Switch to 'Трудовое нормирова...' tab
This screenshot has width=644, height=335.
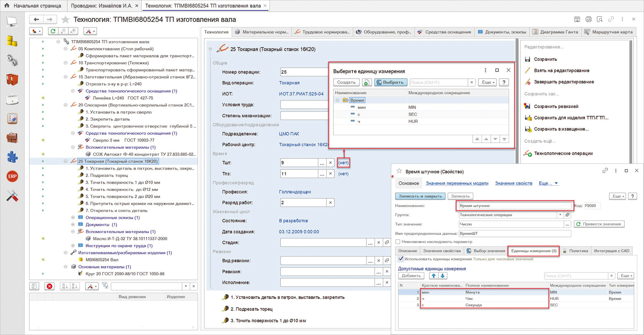[322, 32]
